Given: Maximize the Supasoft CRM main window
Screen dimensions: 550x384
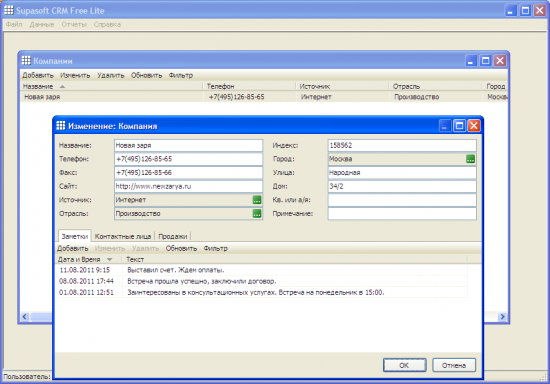Looking at the screenshot, I should tap(525, 11).
